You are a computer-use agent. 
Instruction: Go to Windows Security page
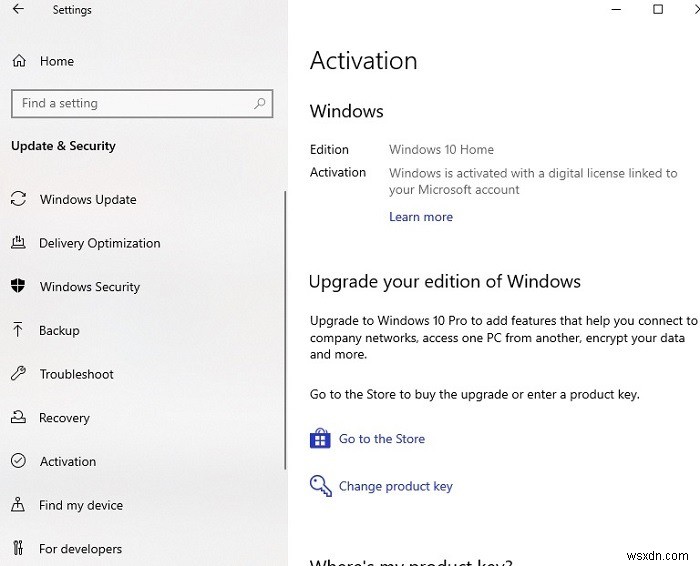coord(90,287)
